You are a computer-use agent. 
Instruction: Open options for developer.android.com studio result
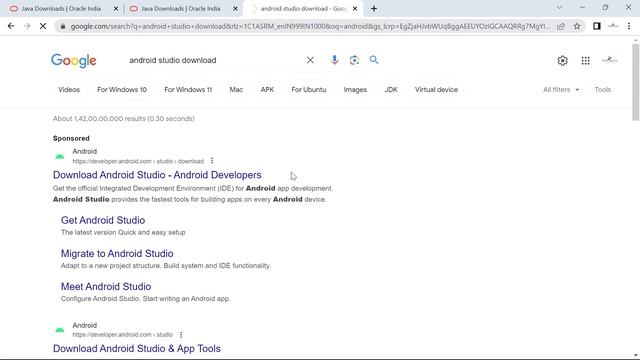(x=181, y=334)
